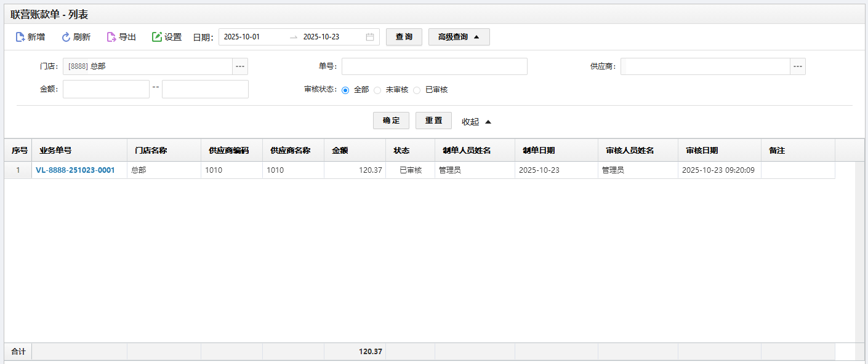Open calendar icon in date range
The height and width of the screenshot is (364, 868).
pos(370,37)
